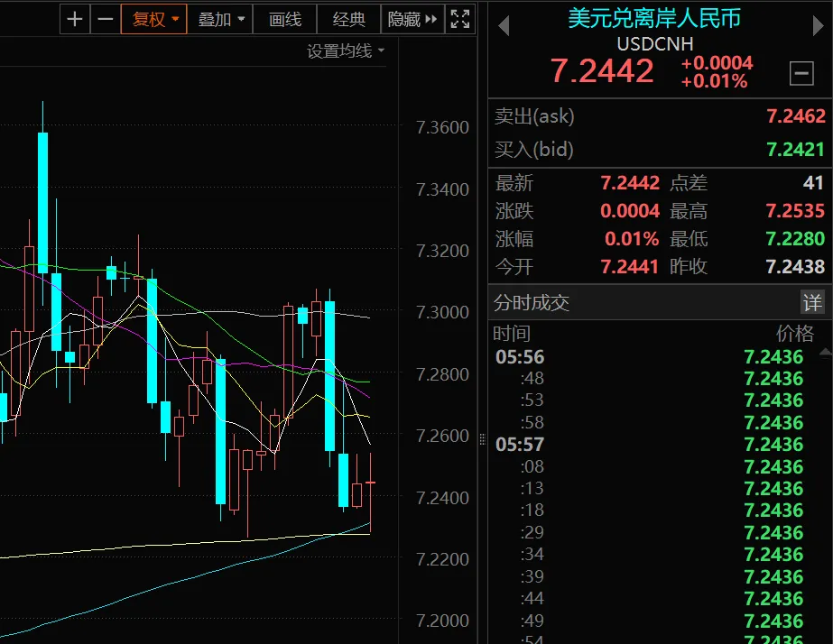Toggle fullscreen chart icon
Image resolution: width=833 pixels, height=644 pixels.
click(460, 19)
